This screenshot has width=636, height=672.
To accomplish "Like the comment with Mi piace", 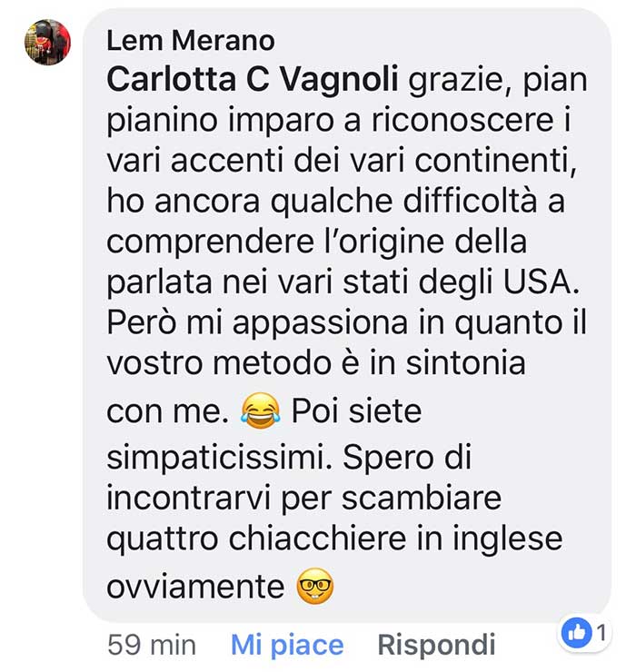I will pos(287,645).
